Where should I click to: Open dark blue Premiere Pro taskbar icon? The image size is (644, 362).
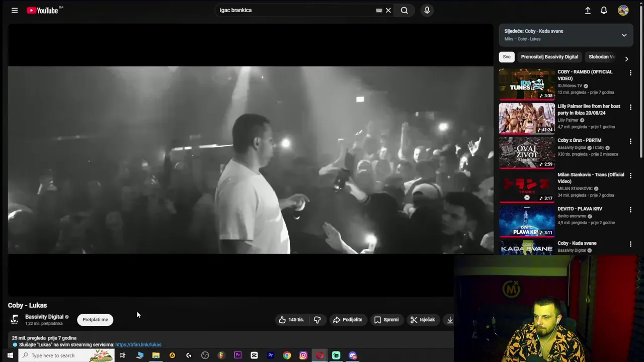click(271, 355)
